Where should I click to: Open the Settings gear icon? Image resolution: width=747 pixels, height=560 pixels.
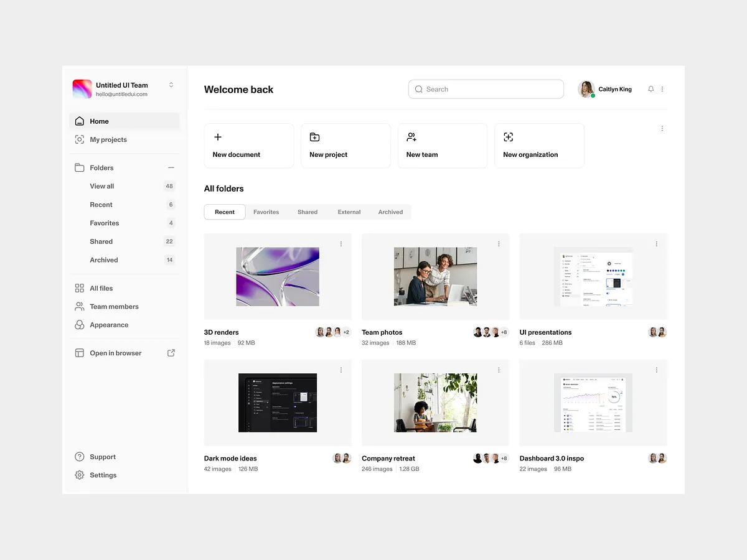coord(80,475)
